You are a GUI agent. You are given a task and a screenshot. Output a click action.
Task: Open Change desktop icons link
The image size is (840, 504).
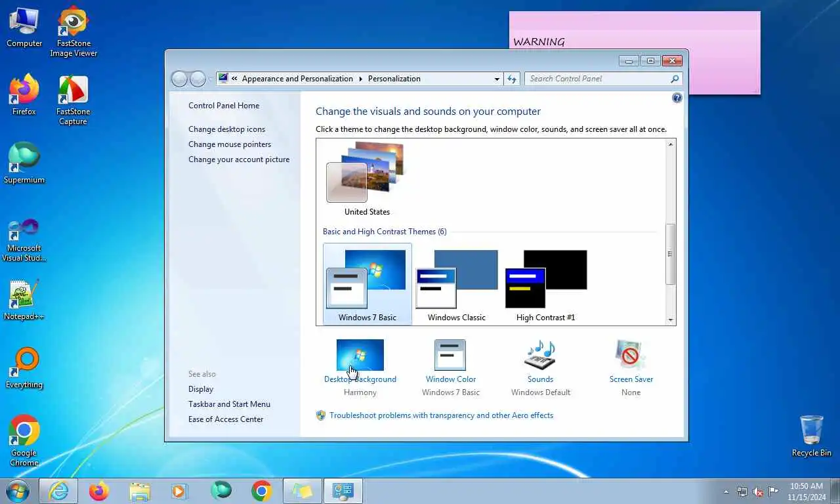(x=227, y=129)
